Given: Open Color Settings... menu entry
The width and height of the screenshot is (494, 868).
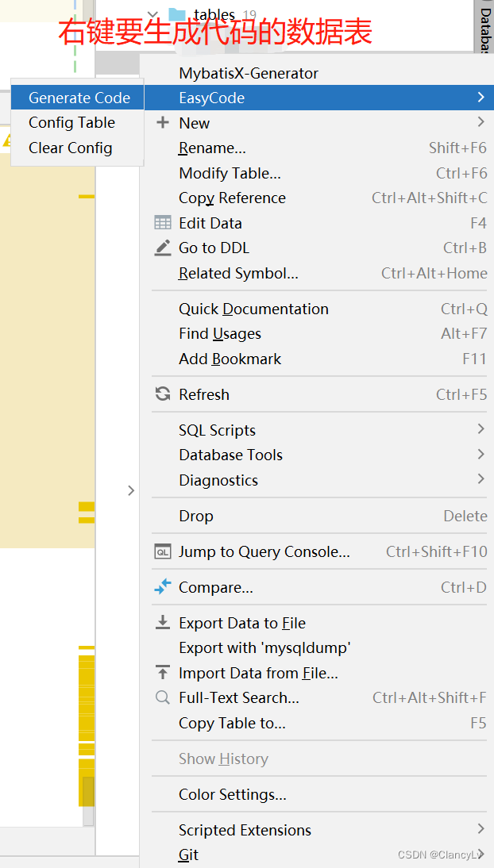Looking at the screenshot, I should pos(318,794).
